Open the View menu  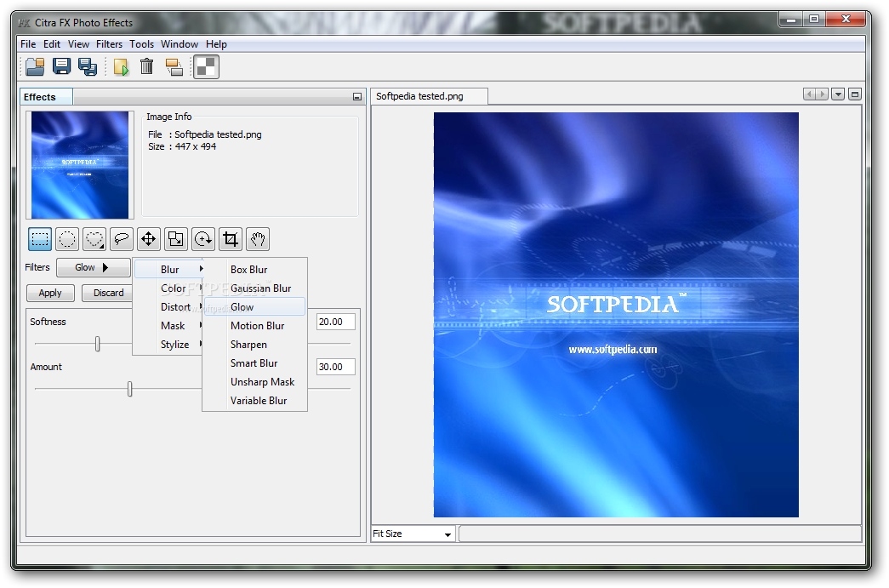78,43
